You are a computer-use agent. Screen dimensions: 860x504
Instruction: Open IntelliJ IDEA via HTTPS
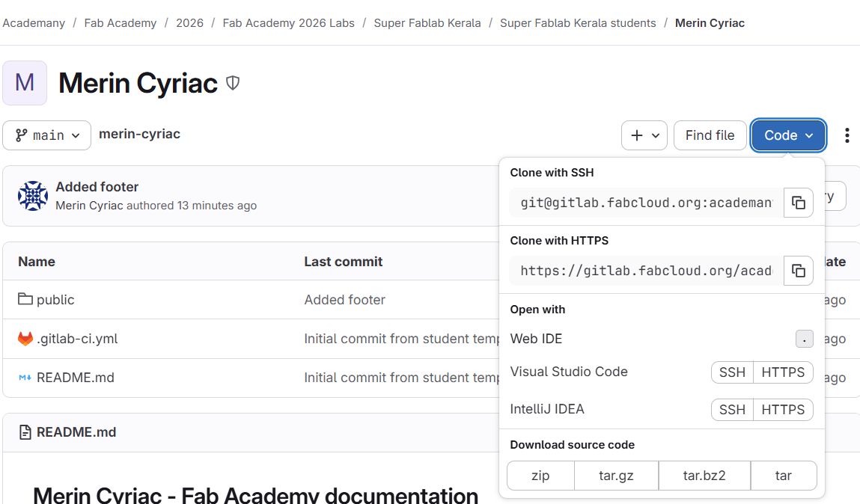click(783, 409)
